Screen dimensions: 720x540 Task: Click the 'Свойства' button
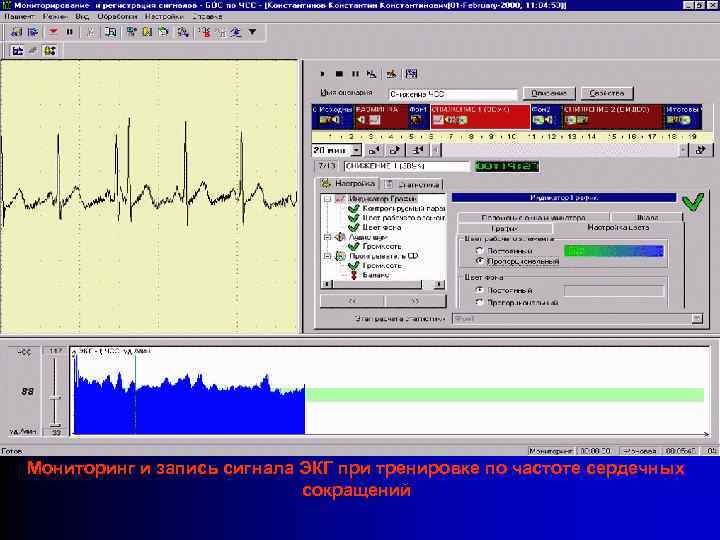tap(607, 92)
